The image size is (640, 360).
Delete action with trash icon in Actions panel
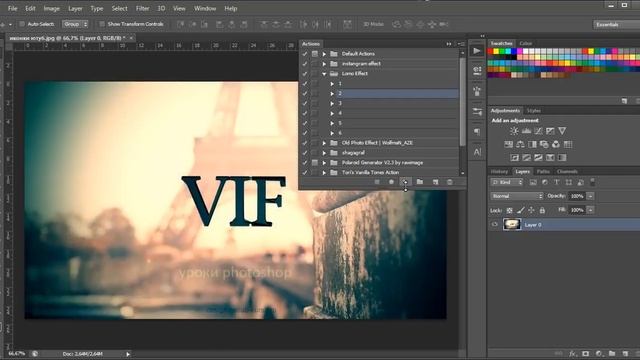pos(449,182)
